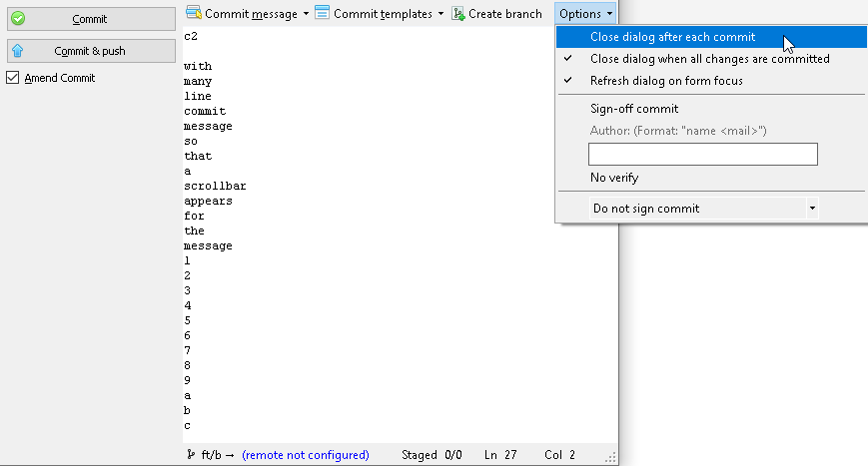Expand the Commit templates dropdown arrow
This screenshot has height=466, width=868.
[x=440, y=14]
